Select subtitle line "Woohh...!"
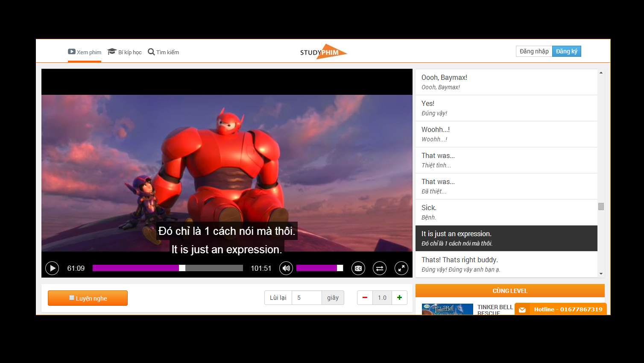 coord(506,134)
